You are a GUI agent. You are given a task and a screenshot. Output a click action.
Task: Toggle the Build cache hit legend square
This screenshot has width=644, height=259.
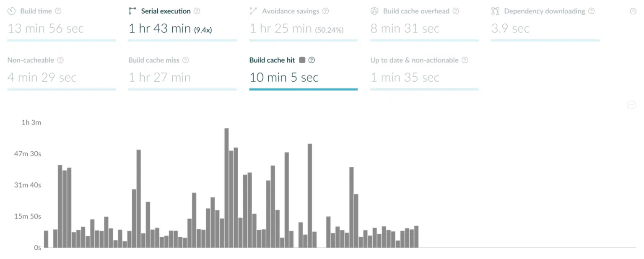[303, 60]
